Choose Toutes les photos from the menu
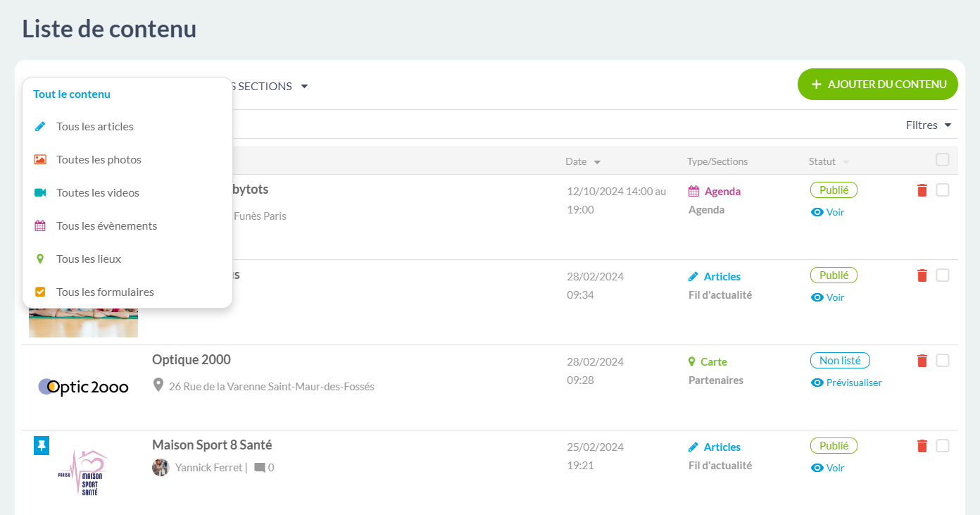 click(x=99, y=160)
